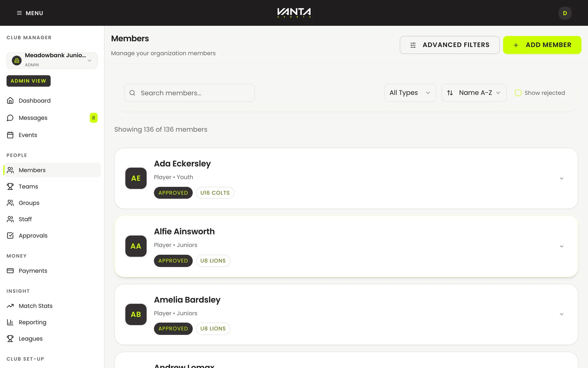This screenshot has height=368, width=588.
Task: Toggle the Show rejected checkbox
Action: click(x=518, y=93)
